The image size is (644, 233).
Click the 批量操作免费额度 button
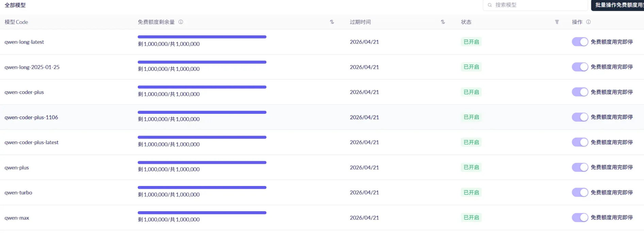(617, 5)
